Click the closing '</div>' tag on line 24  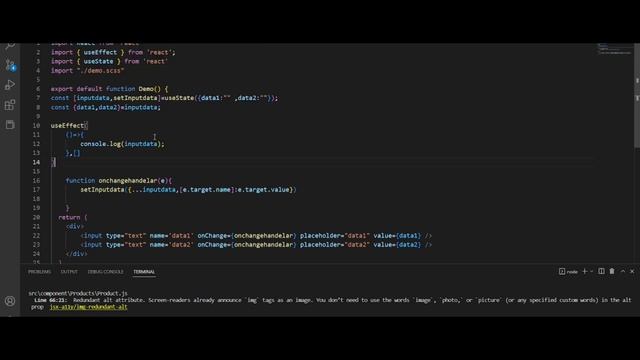(76, 253)
